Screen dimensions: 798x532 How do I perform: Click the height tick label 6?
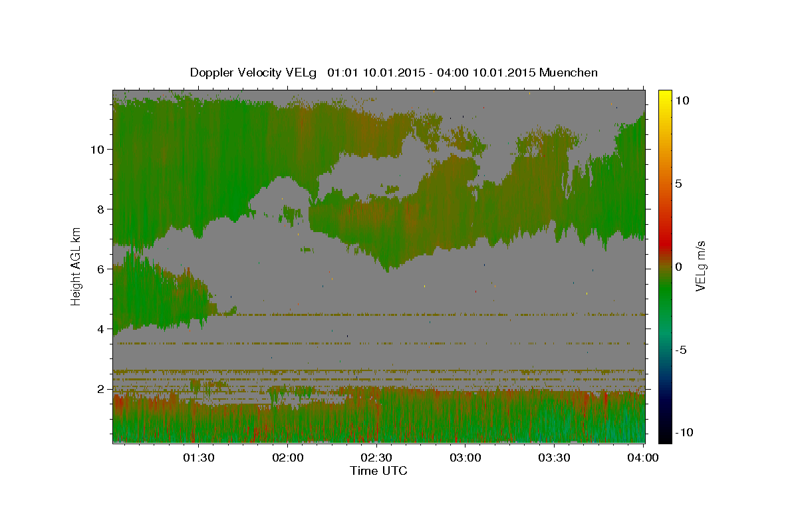[102, 269]
